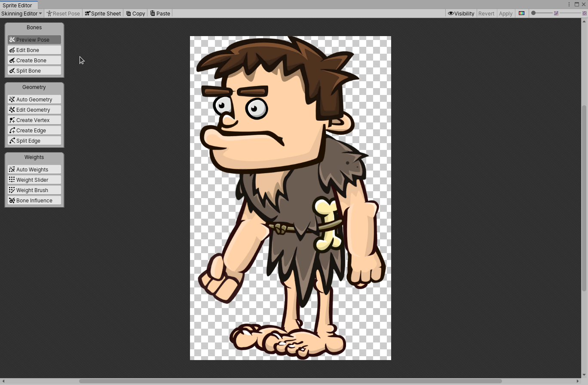Viewport: 588px width, 385px height.
Task: Click the zoom level slider handle
Action: pyautogui.click(x=533, y=13)
